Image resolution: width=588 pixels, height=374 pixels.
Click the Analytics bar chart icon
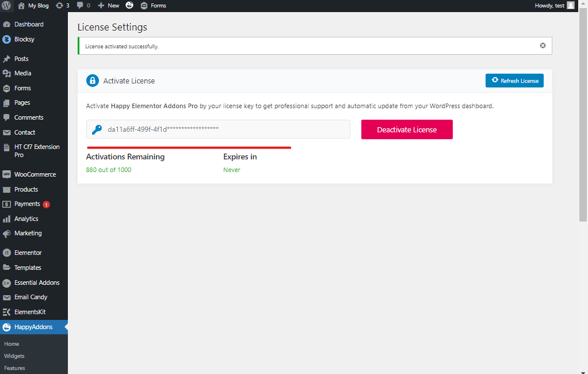click(6, 219)
